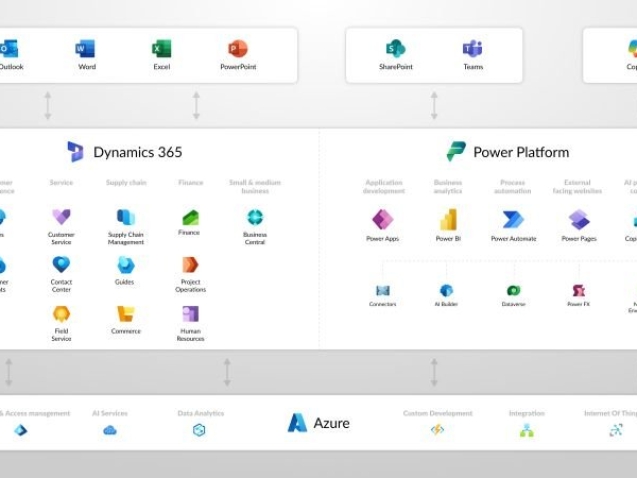Click the "Azure" title text

(x=332, y=423)
